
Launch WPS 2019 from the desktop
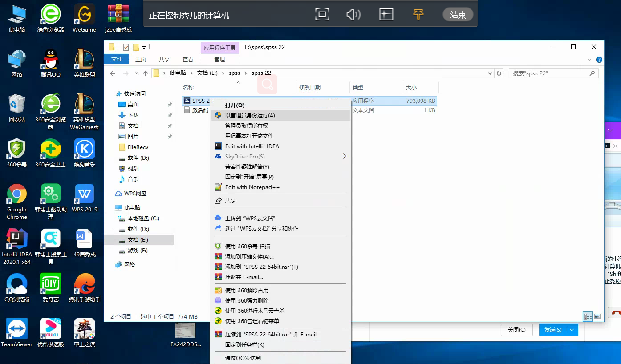84,198
